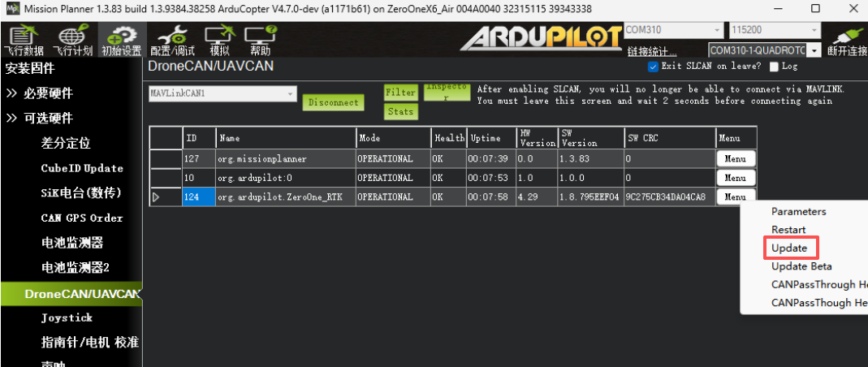This screenshot has width=868, height=367.
Task: Click the ID column header
Action: (x=199, y=138)
